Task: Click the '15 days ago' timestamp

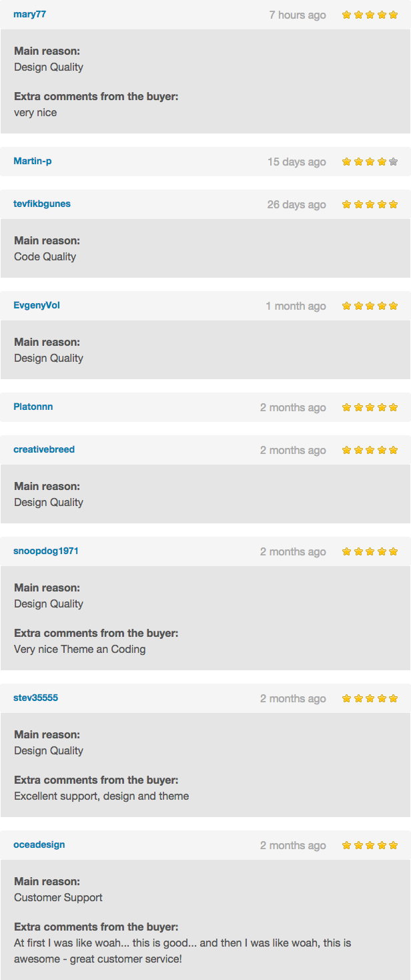Action: pos(297,162)
